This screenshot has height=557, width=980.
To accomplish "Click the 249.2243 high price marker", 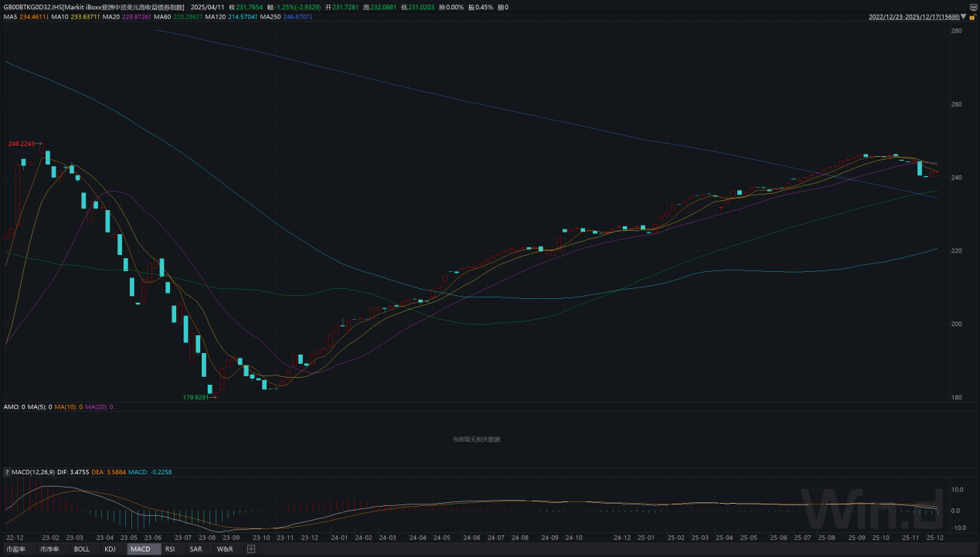I will pyautogui.click(x=25, y=144).
